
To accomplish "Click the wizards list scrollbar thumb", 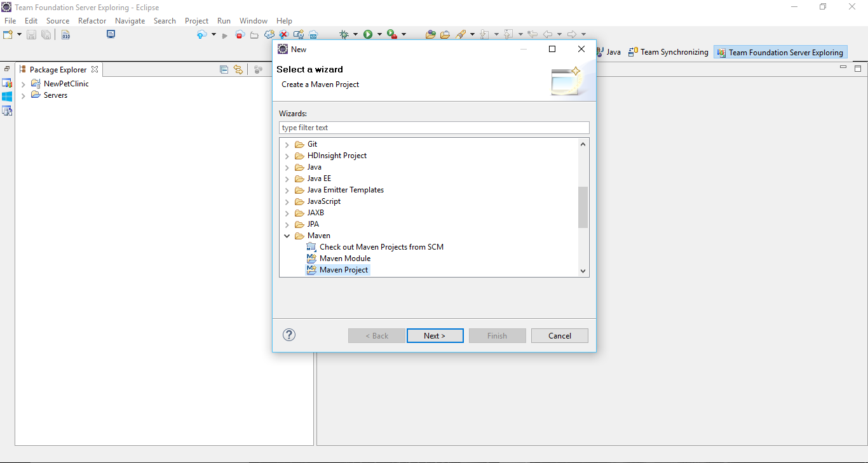I will coord(583,207).
